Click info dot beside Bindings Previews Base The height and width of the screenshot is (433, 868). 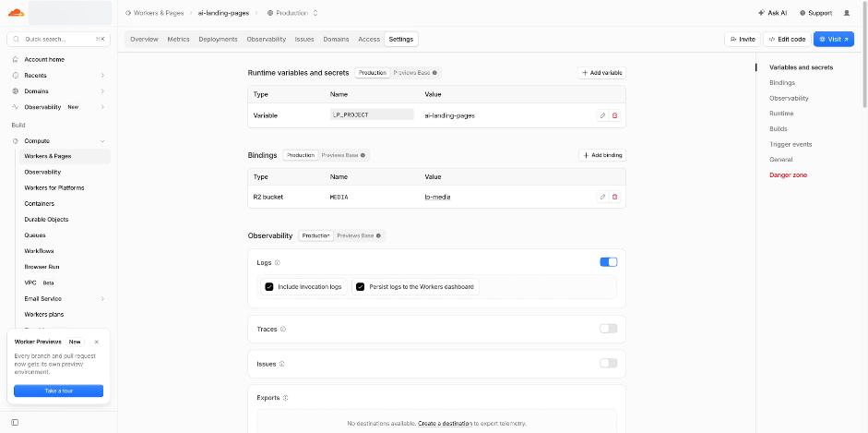pyautogui.click(x=363, y=155)
